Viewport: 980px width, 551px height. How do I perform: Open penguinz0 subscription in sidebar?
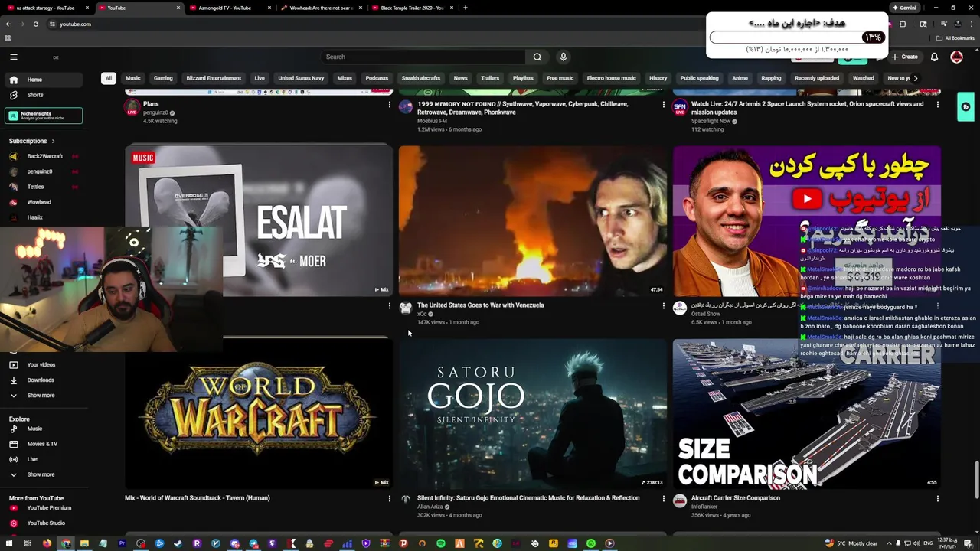point(44,171)
